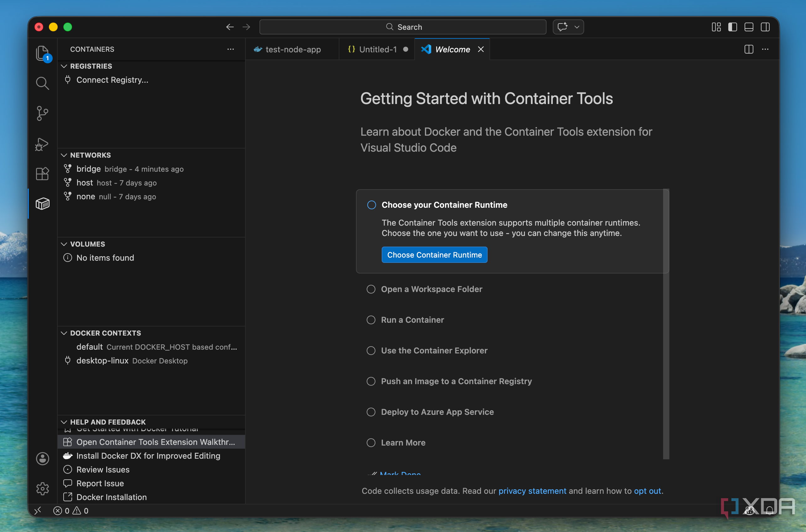The width and height of the screenshot is (806, 532).
Task: Open the opt out link
Action: tap(647, 491)
